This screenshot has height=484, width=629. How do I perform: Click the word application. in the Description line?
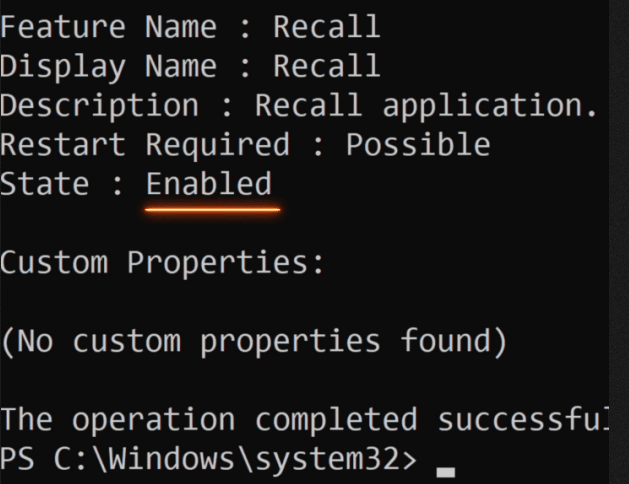(x=490, y=106)
